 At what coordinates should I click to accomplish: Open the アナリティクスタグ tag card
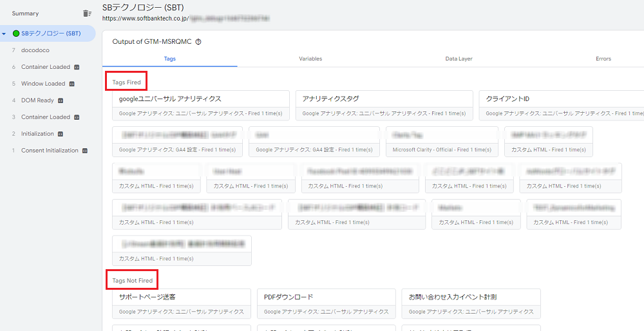pos(384,106)
